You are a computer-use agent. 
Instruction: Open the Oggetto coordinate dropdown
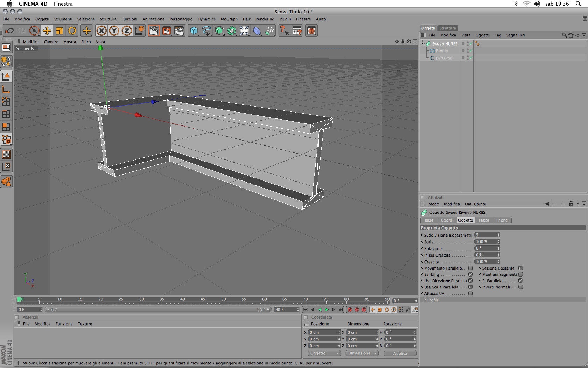(324, 353)
